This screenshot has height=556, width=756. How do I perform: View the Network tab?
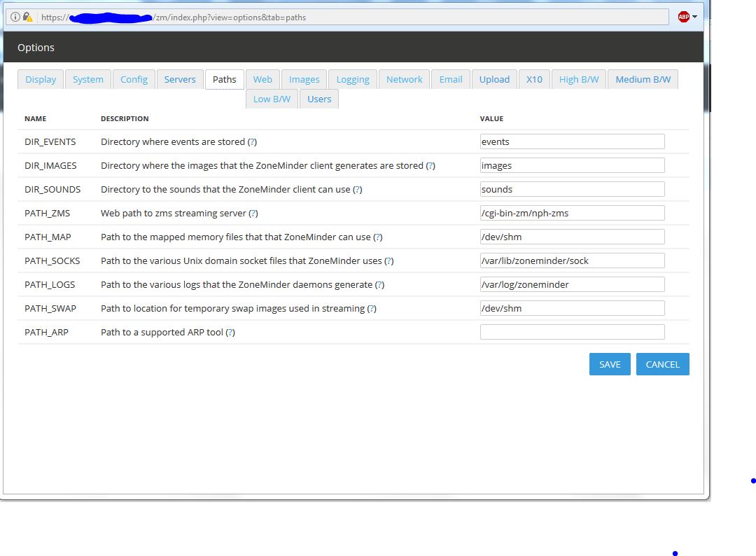tap(405, 80)
